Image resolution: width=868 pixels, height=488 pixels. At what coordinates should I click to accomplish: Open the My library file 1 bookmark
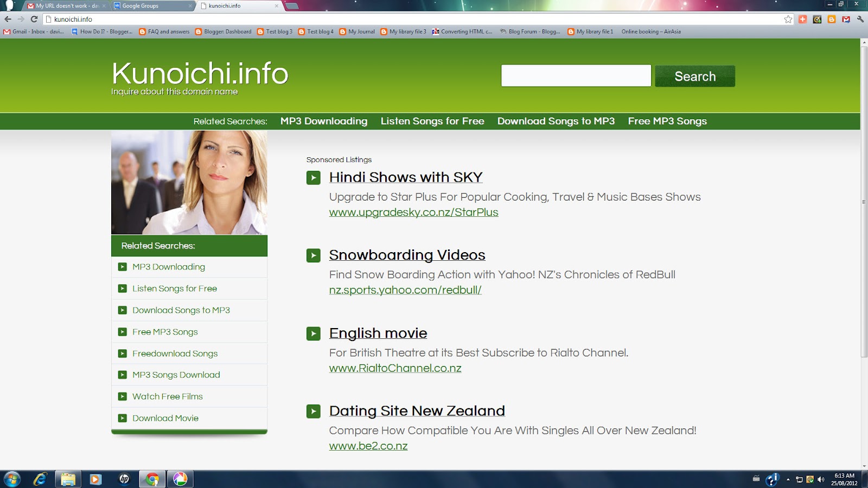click(x=591, y=31)
